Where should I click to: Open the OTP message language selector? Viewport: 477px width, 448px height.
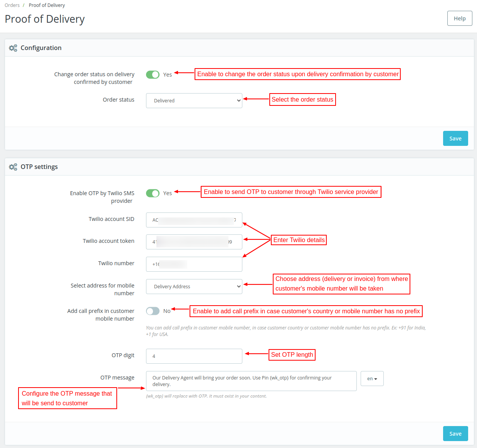pos(371,378)
